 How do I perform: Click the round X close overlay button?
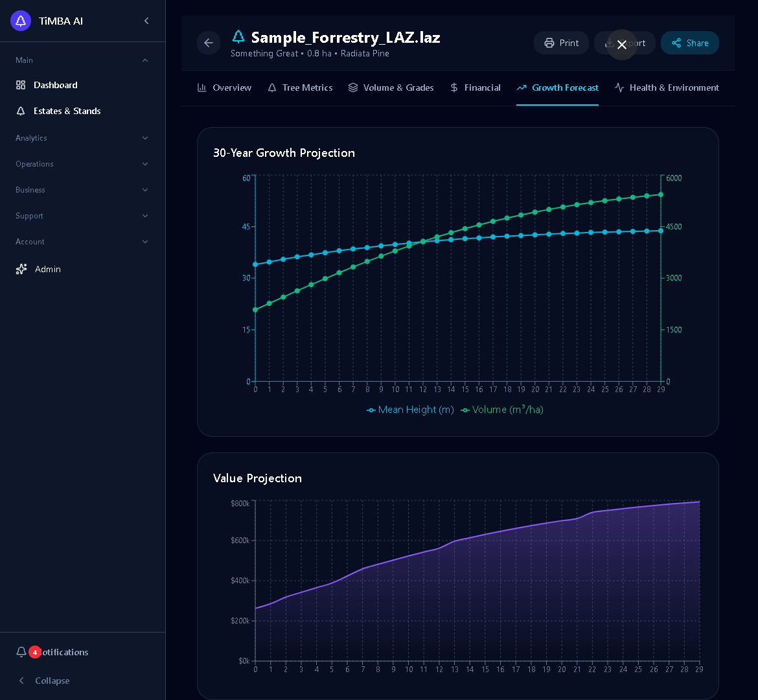pyautogui.click(x=622, y=45)
